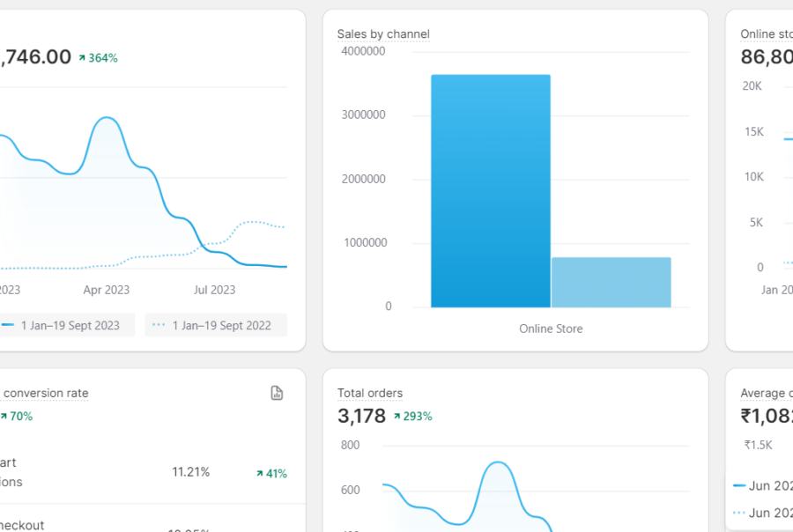This screenshot has width=793, height=532.
Task: Open the Average order card title
Action: click(x=766, y=394)
